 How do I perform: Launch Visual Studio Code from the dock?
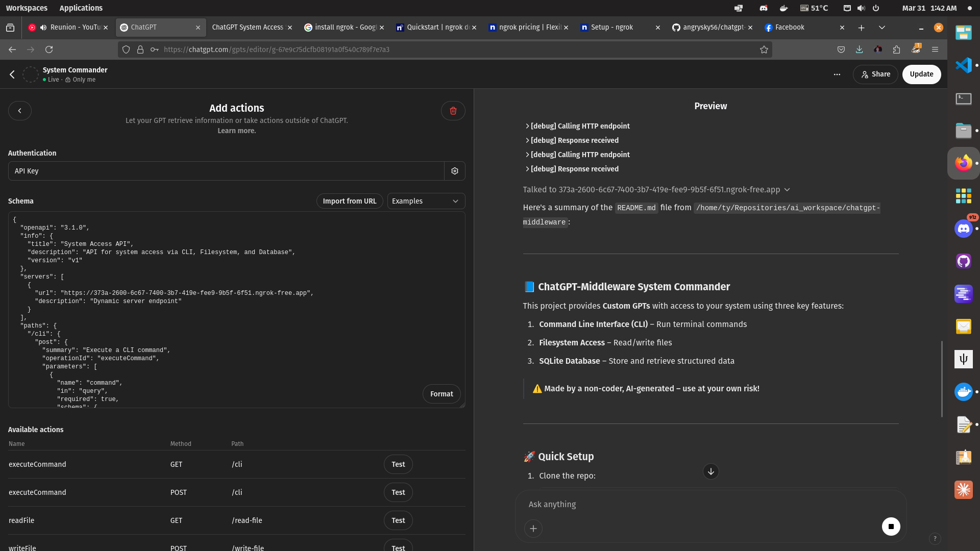(x=964, y=65)
